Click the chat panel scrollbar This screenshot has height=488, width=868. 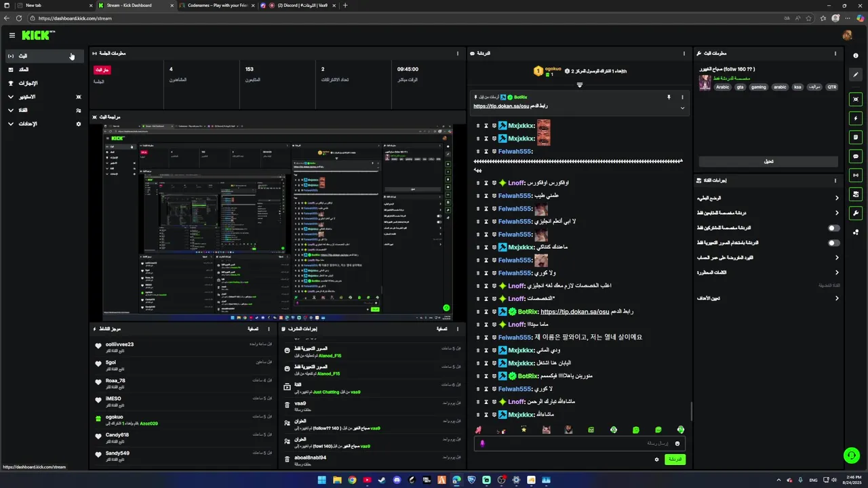(691, 411)
